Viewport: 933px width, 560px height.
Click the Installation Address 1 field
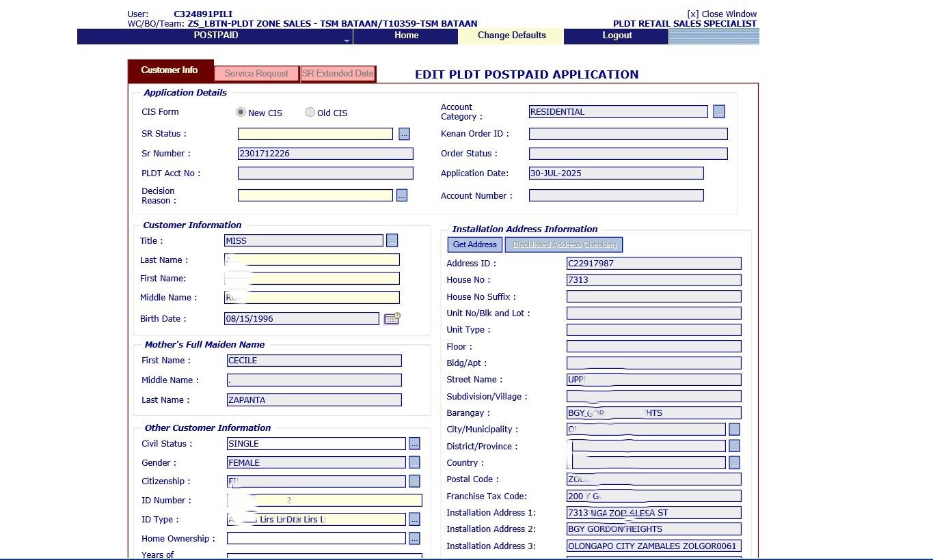pos(654,513)
